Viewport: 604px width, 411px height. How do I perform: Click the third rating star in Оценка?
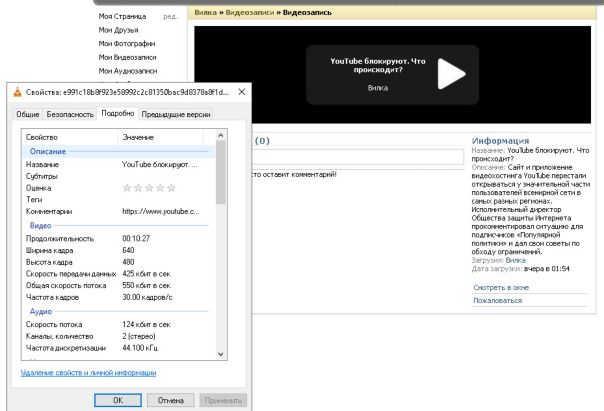click(148, 187)
